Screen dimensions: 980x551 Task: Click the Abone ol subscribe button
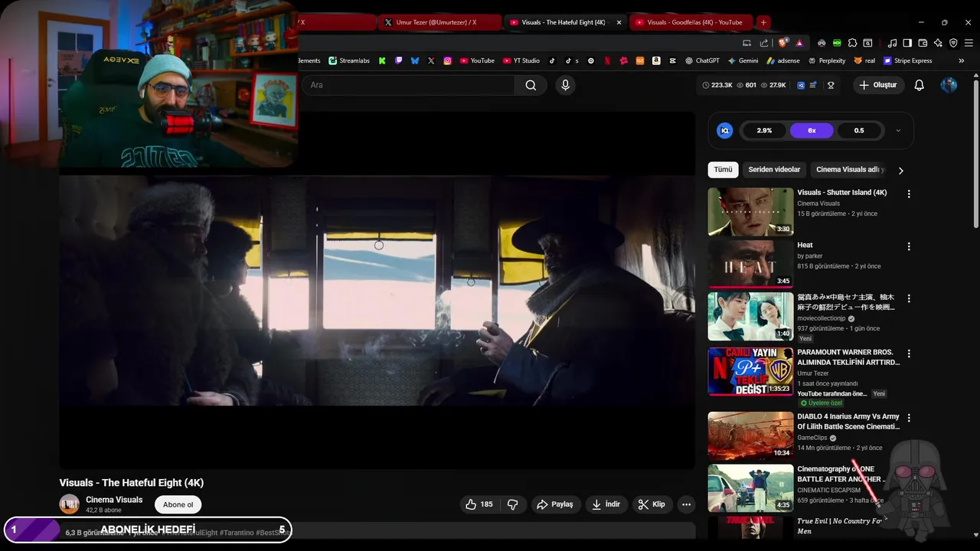[x=178, y=504]
